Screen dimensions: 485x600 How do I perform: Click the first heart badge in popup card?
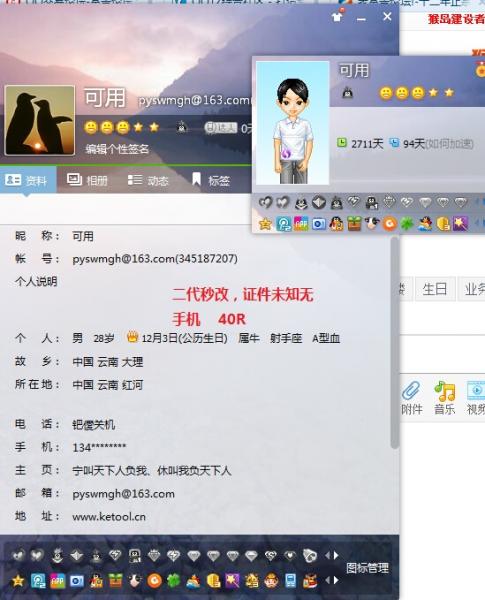click(x=265, y=202)
